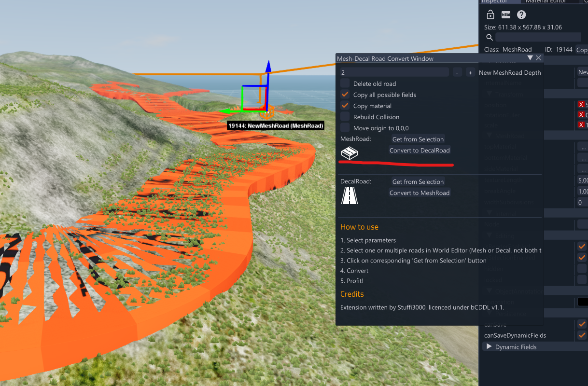Toggle the Inspector lock icon
The width and height of the screenshot is (588, 386).
click(x=490, y=14)
